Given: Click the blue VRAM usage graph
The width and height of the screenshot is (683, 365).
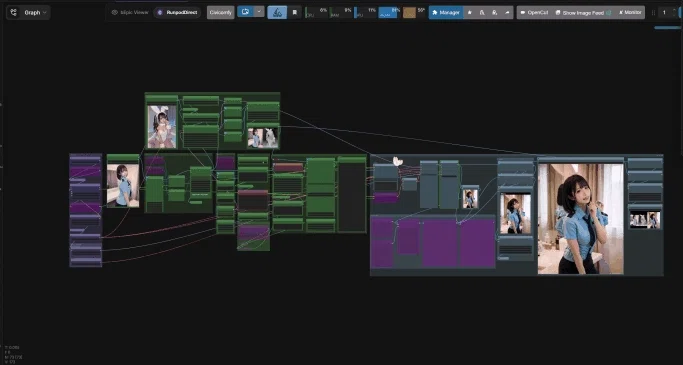Looking at the screenshot, I should point(389,12).
